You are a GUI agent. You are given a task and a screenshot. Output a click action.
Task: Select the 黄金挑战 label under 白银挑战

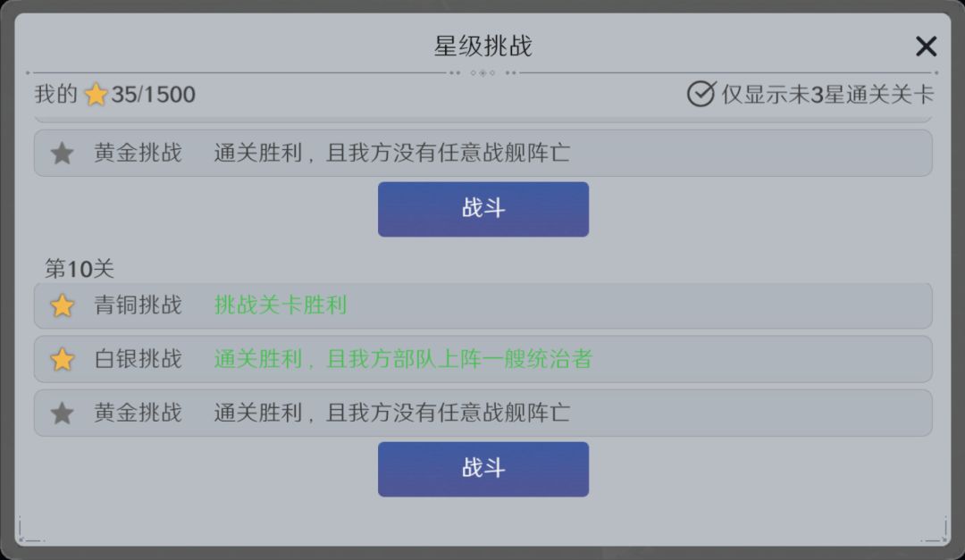click(x=138, y=413)
